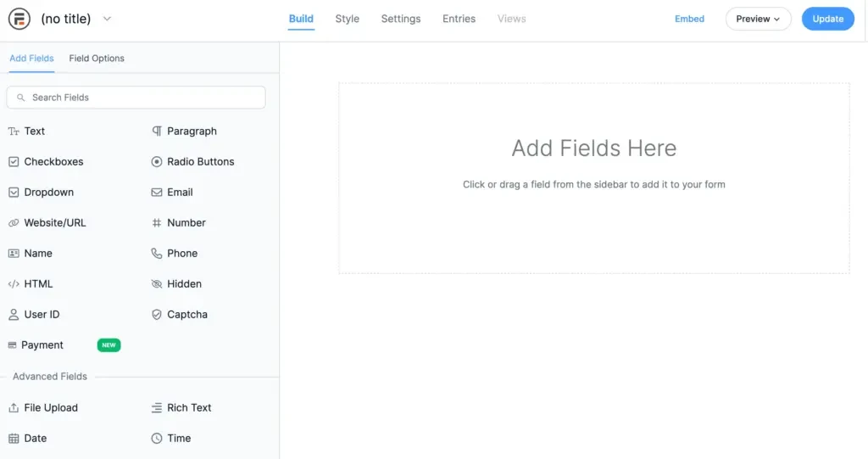Image resolution: width=868 pixels, height=459 pixels.
Task: Expand the Preview dropdown button
Action: 758,19
